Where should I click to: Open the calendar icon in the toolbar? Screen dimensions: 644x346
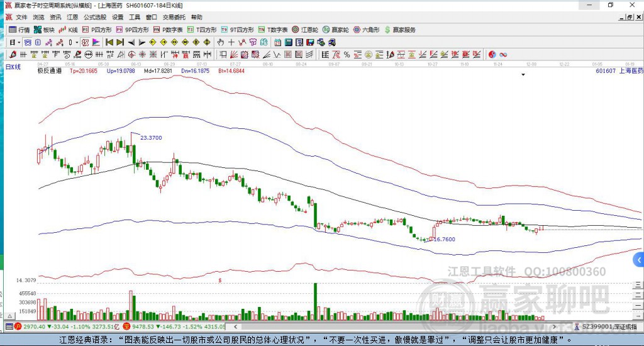(277, 42)
